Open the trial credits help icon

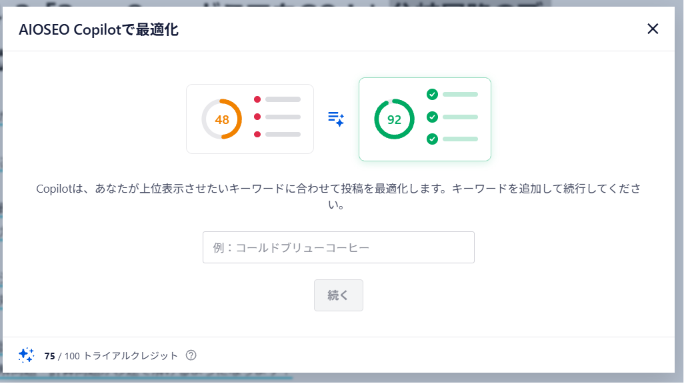point(191,356)
